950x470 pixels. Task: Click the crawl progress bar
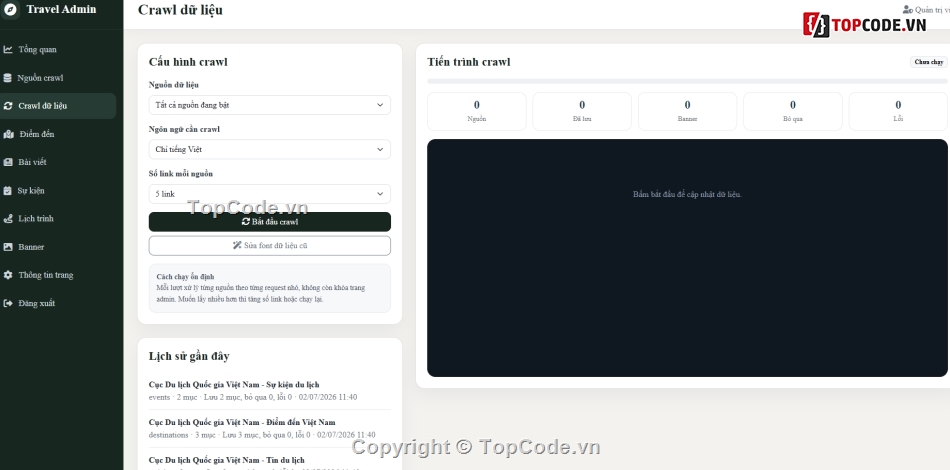click(687, 81)
